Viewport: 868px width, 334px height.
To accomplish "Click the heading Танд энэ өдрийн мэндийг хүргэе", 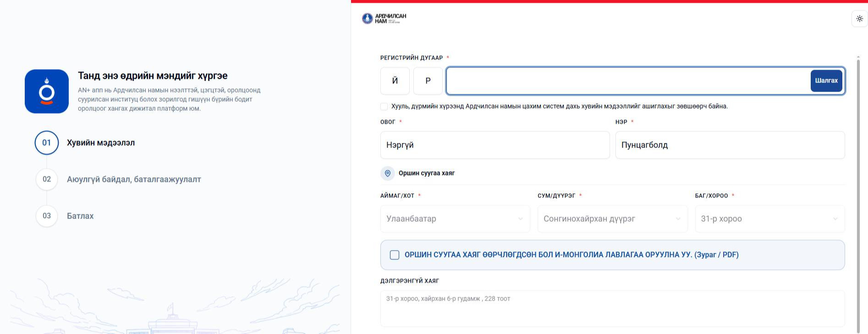I will click(x=153, y=76).
